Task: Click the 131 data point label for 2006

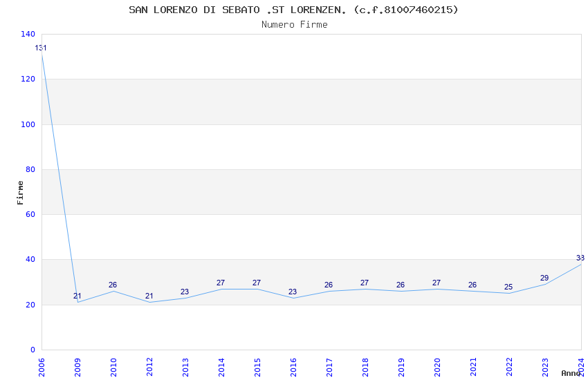Action: tap(41, 48)
